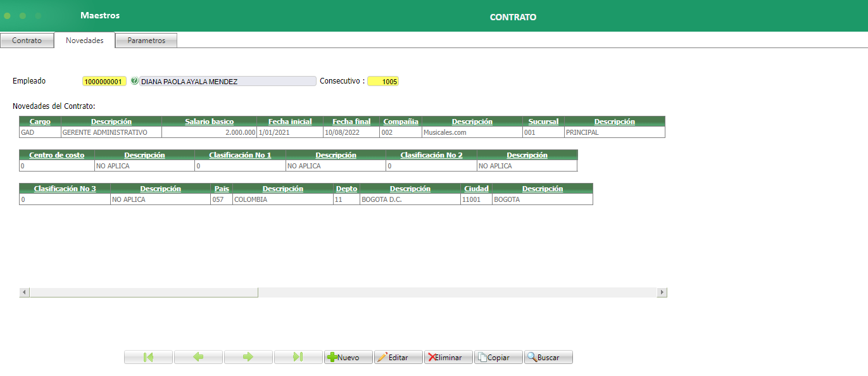Screen dimensions: 868x376
Task: Select the BOGOTA city cell
Action: pyautogui.click(x=543, y=199)
